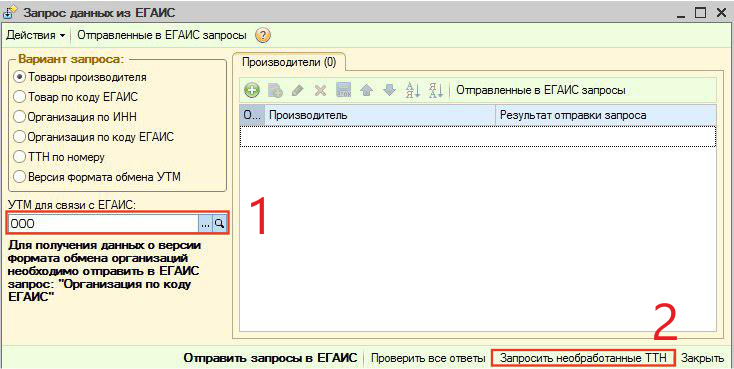Image resolution: width=734 pixels, height=369 pixels.
Task: Click Запросить необработанные ТТН button
Action: 583,358
